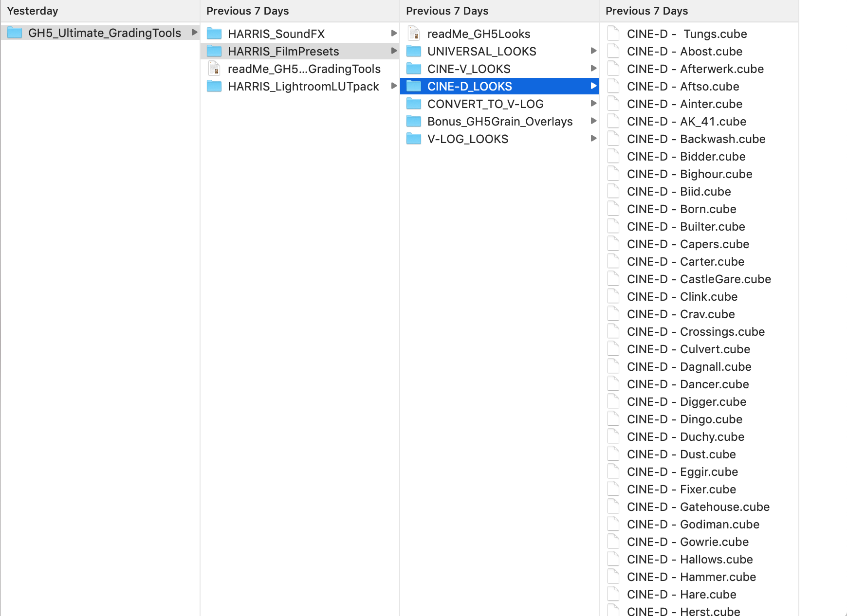This screenshot has height=616, width=847.
Task: Select the file name CINE-D - Gowrie.cube
Action: point(688,542)
